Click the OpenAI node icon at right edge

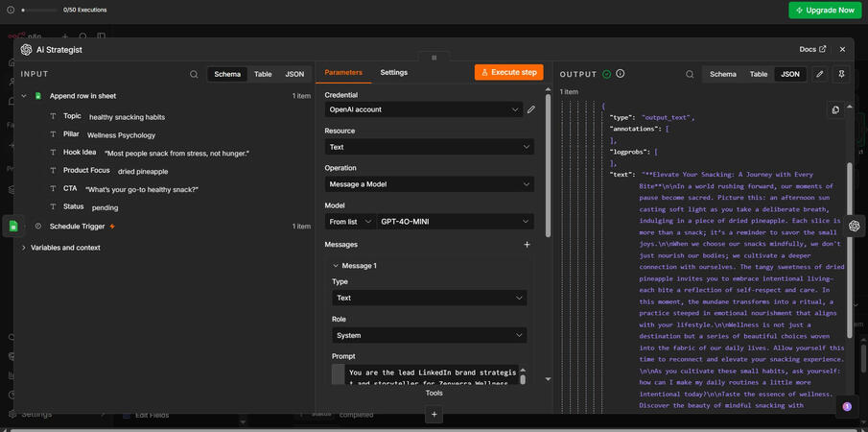855,226
